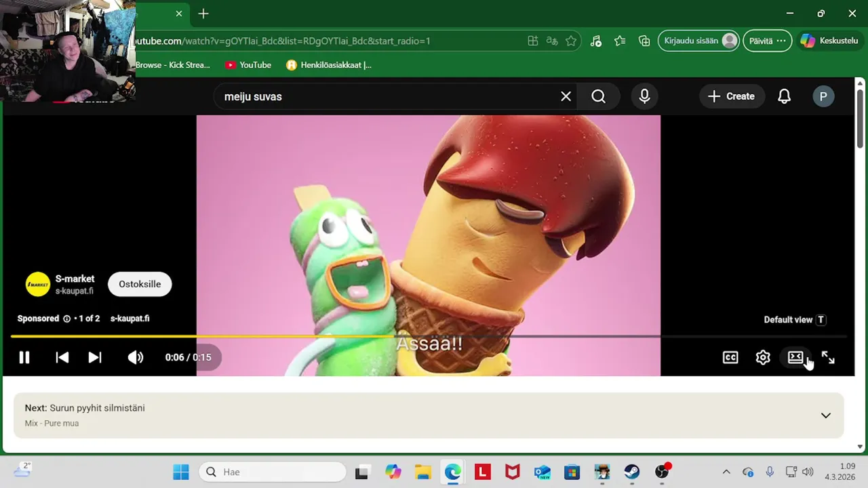Viewport: 868px width, 488px height.
Task: Open OBS Studio from the taskbar
Action: (x=663, y=472)
